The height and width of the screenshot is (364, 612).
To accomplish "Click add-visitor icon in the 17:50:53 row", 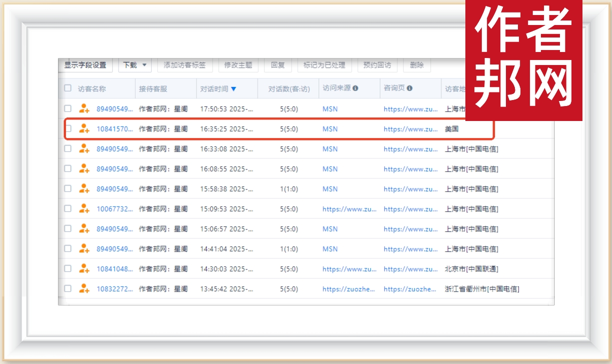I will (84, 108).
